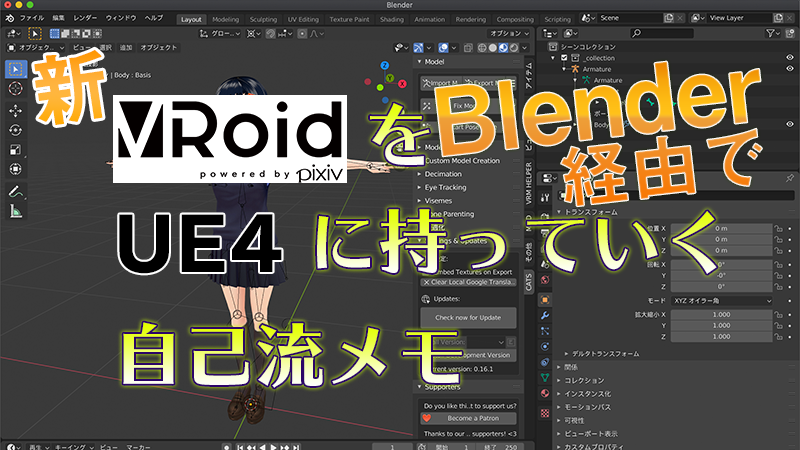Open the ファイル menu
800x450 pixels.
[x=31, y=19]
